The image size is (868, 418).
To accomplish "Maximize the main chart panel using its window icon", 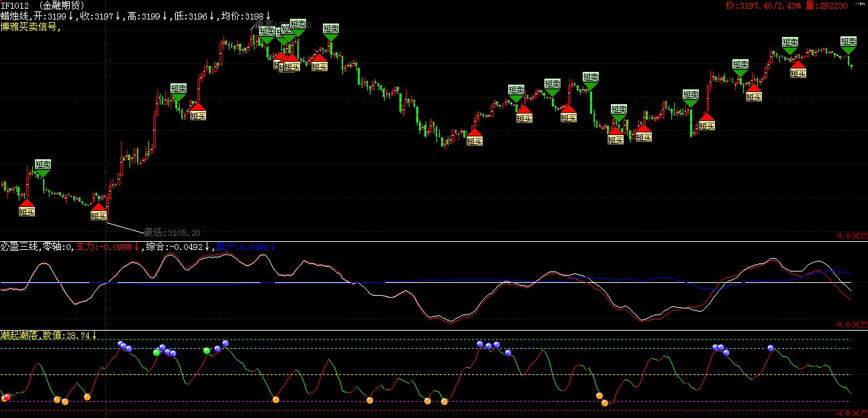I will (x=864, y=236).
